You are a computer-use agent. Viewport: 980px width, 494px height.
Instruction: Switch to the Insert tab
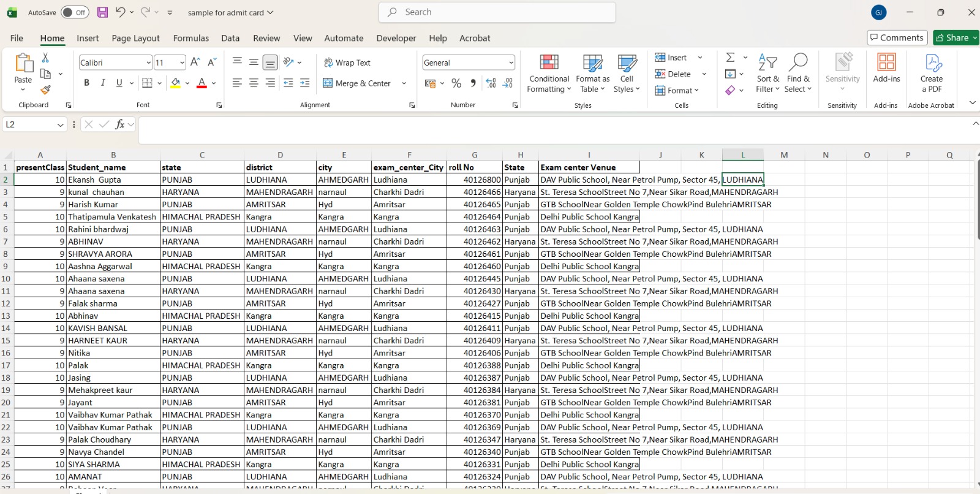pyautogui.click(x=88, y=38)
